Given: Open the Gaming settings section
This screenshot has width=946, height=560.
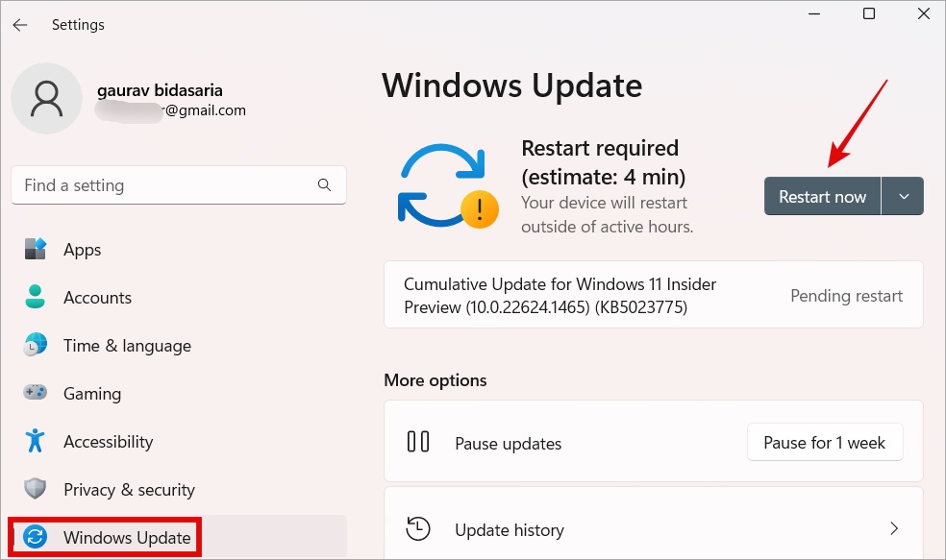Looking at the screenshot, I should (92, 394).
